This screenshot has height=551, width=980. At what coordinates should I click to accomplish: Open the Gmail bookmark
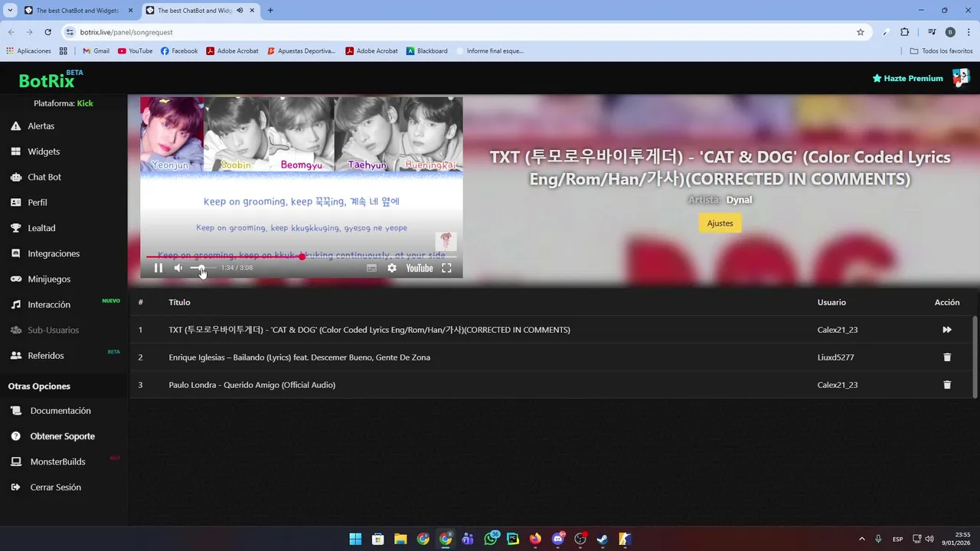tap(96, 51)
